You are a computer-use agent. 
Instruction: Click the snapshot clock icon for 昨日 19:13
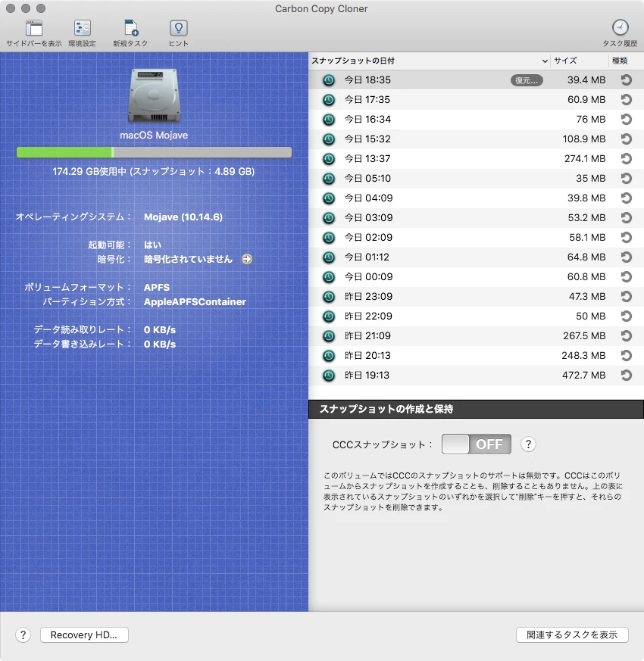coord(329,376)
